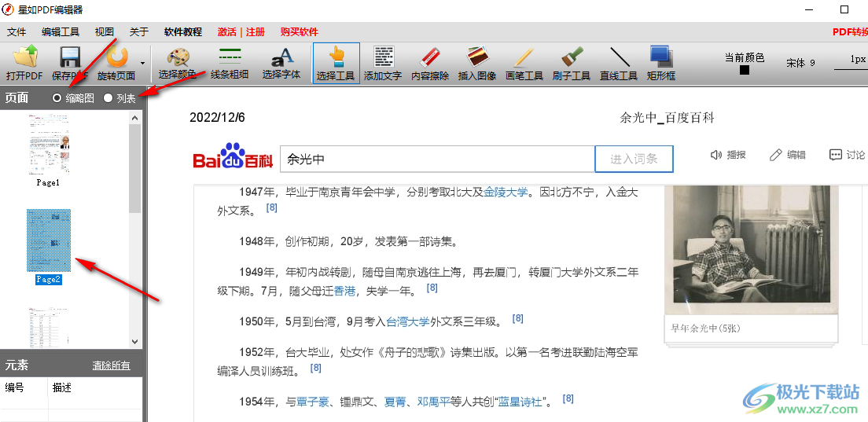Click the thumbnail panel scrollbar thumb
This screenshot has width=868, height=422.
(135, 169)
